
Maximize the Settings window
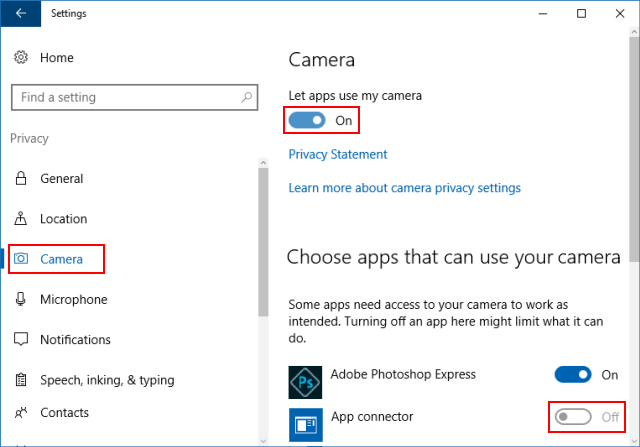581,14
